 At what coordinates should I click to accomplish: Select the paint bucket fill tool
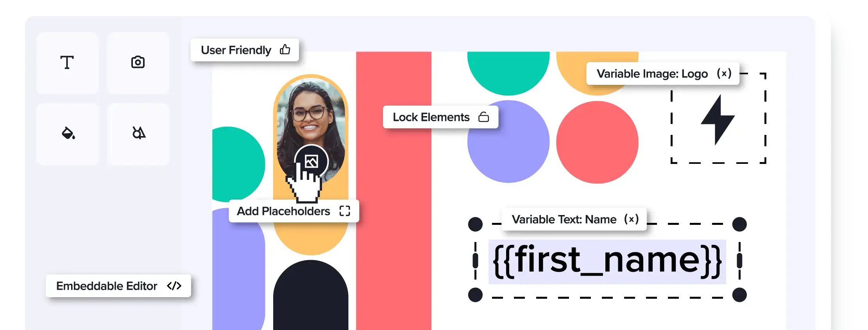tap(68, 133)
